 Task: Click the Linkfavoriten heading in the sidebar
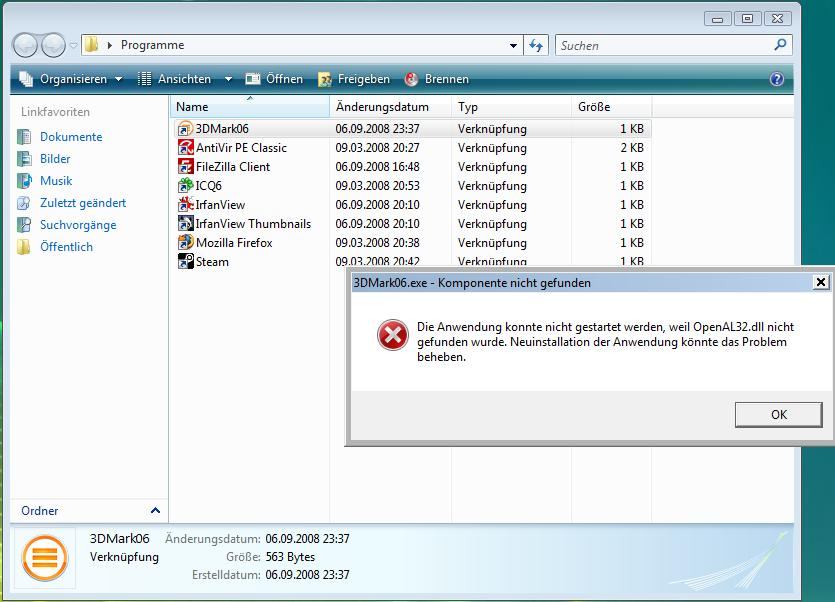[55, 112]
